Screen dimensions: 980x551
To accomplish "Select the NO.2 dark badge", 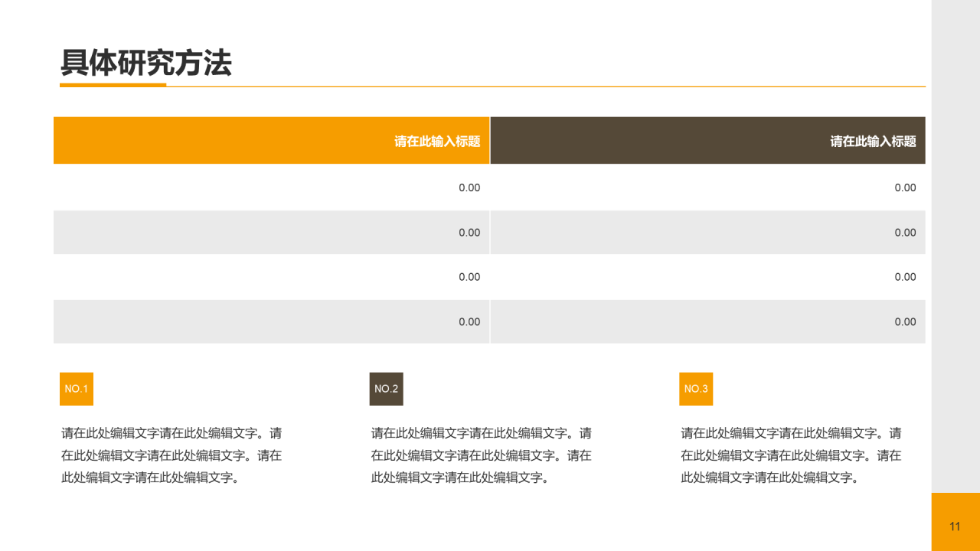I will point(387,389).
